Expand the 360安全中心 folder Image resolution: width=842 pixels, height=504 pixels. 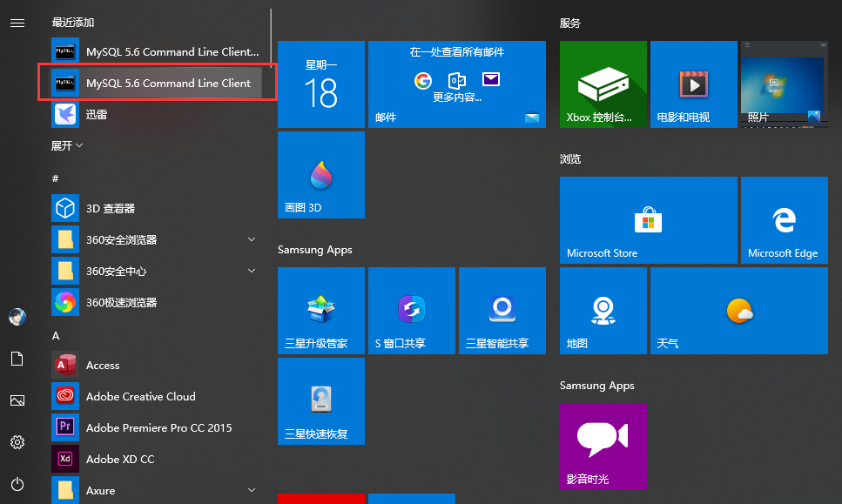(156, 271)
